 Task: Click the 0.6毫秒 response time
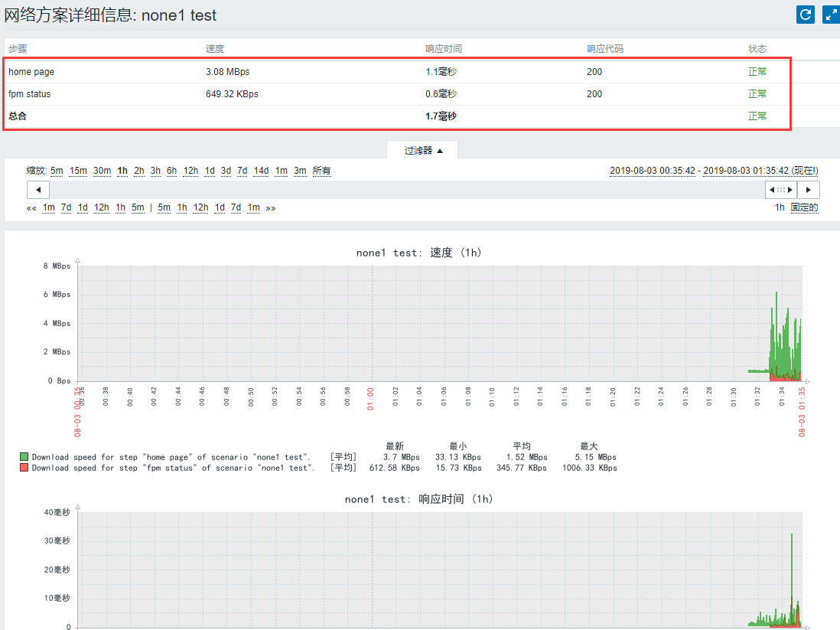441,94
